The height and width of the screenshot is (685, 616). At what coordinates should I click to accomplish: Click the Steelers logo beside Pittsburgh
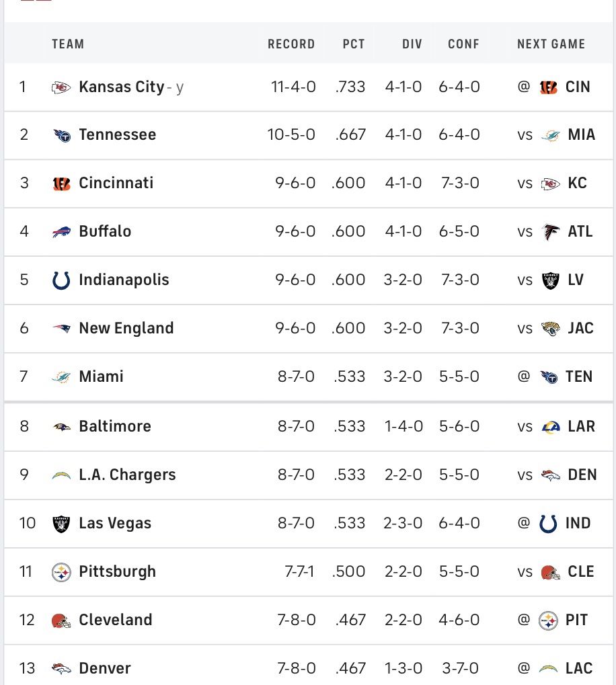coord(61,572)
